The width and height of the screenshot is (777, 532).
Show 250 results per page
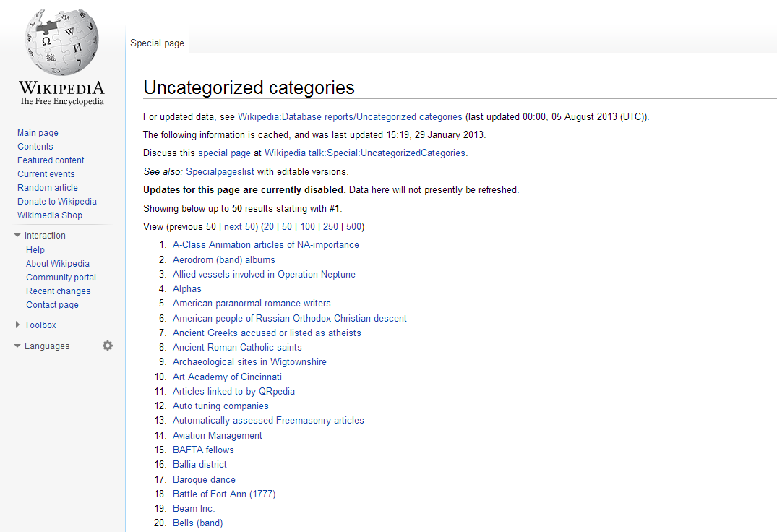330,227
